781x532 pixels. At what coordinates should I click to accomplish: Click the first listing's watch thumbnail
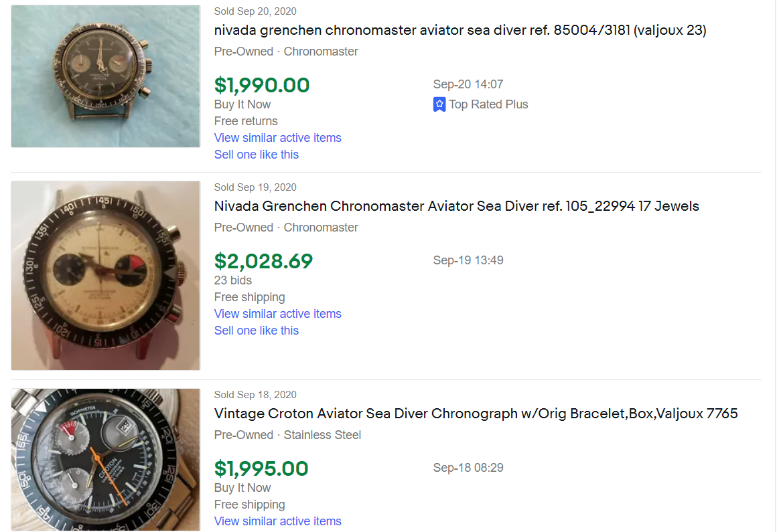point(105,76)
